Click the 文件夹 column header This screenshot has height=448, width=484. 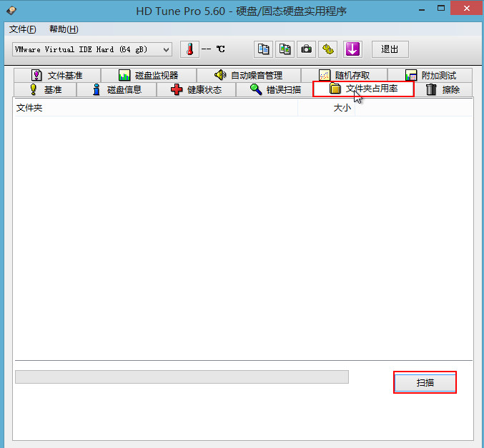(x=156, y=108)
